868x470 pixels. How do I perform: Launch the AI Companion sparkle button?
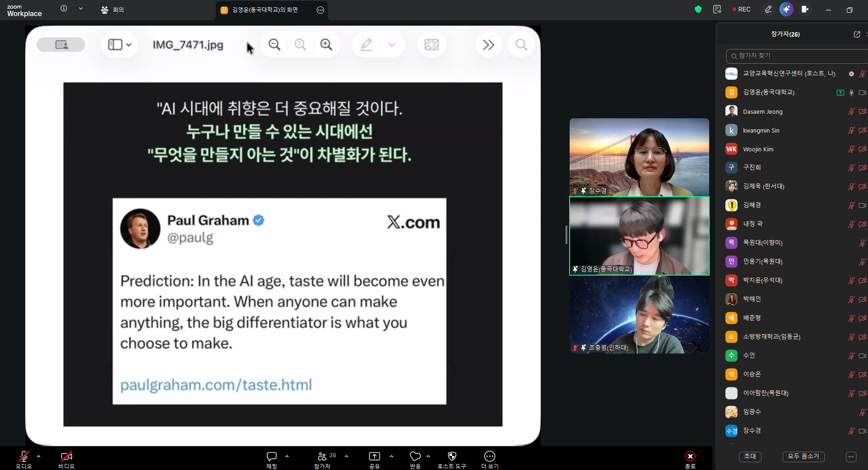pyautogui.click(x=786, y=9)
